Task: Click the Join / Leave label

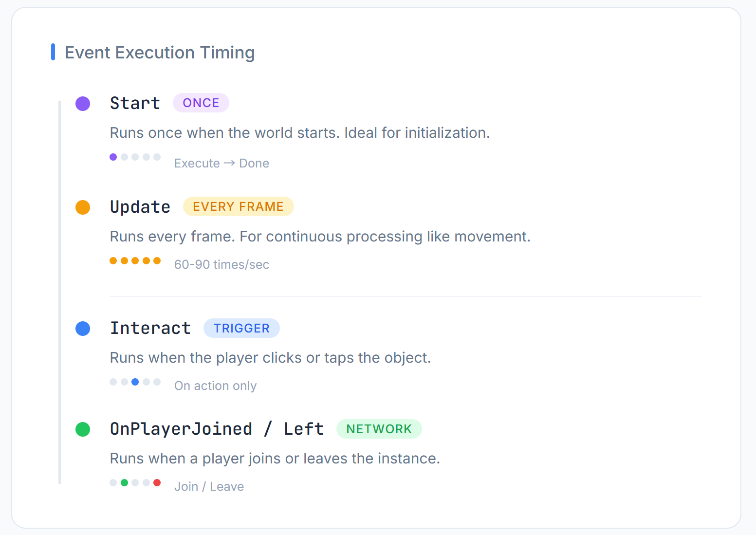Action: (209, 486)
